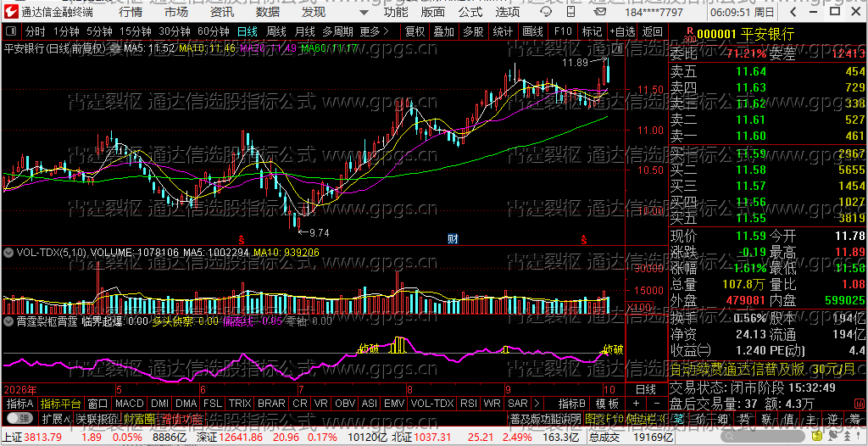
Task: Select the 指标平台 tab
Action: click(x=60, y=404)
